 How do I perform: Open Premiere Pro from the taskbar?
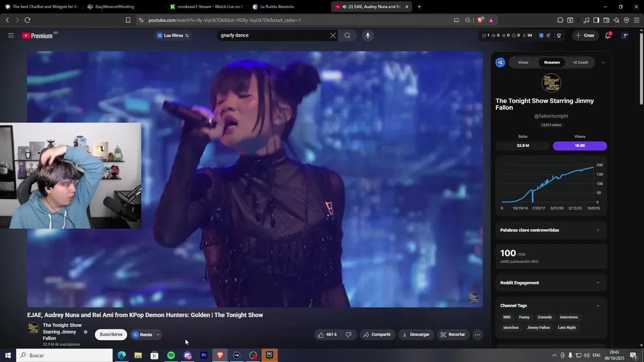tap(204, 355)
